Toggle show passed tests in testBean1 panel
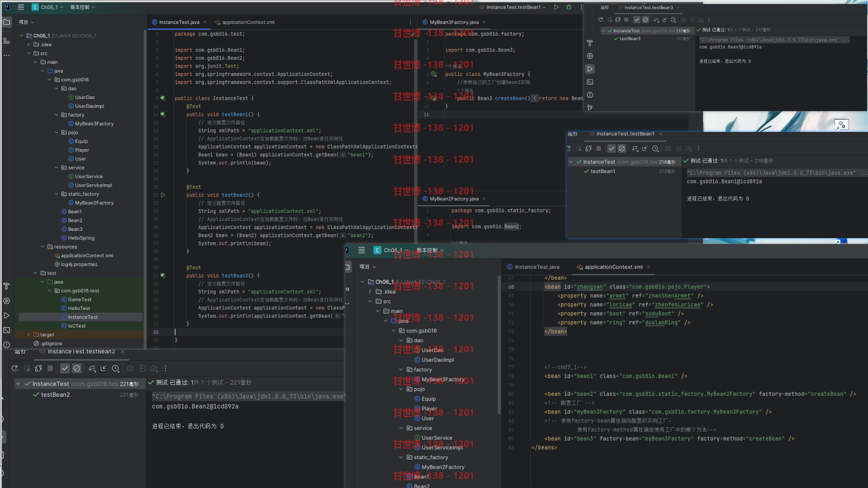 pos(611,149)
